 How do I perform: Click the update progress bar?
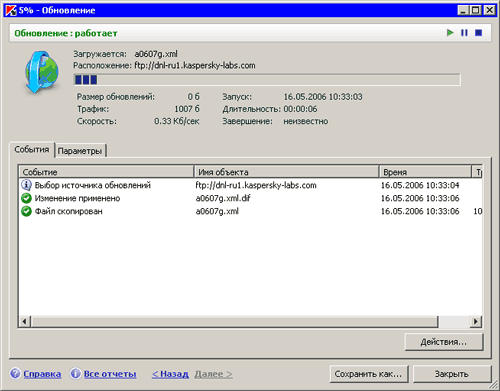tap(267, 80)
